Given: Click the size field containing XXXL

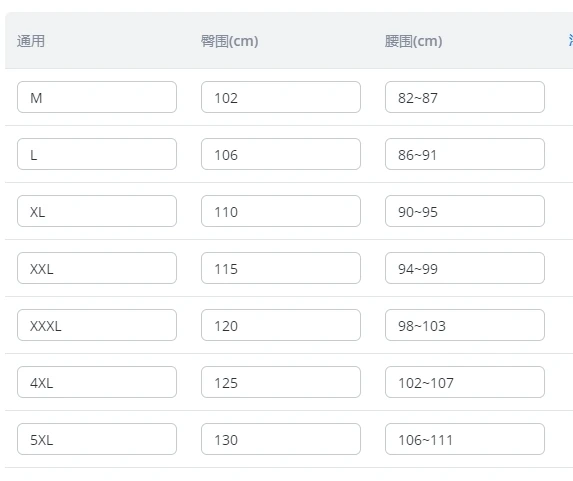Looking at the screenshot, I should pyautogui.click(x=97, y=325).
